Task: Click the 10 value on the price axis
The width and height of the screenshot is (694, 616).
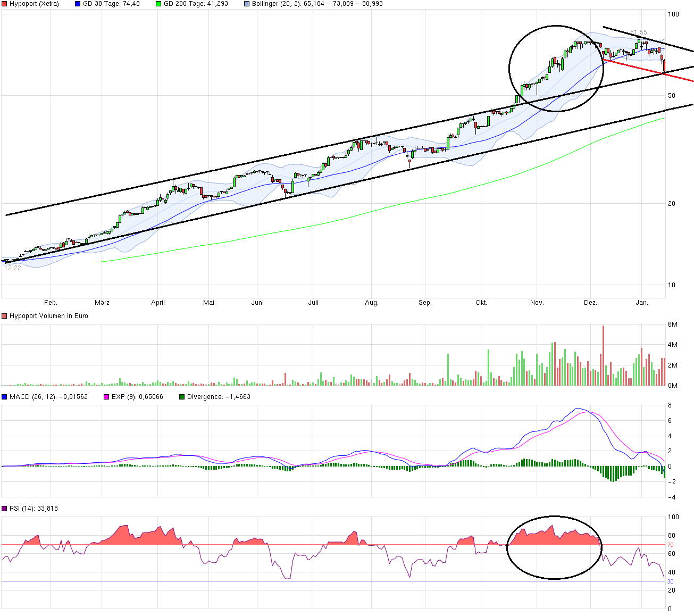Action: (672, 285)
